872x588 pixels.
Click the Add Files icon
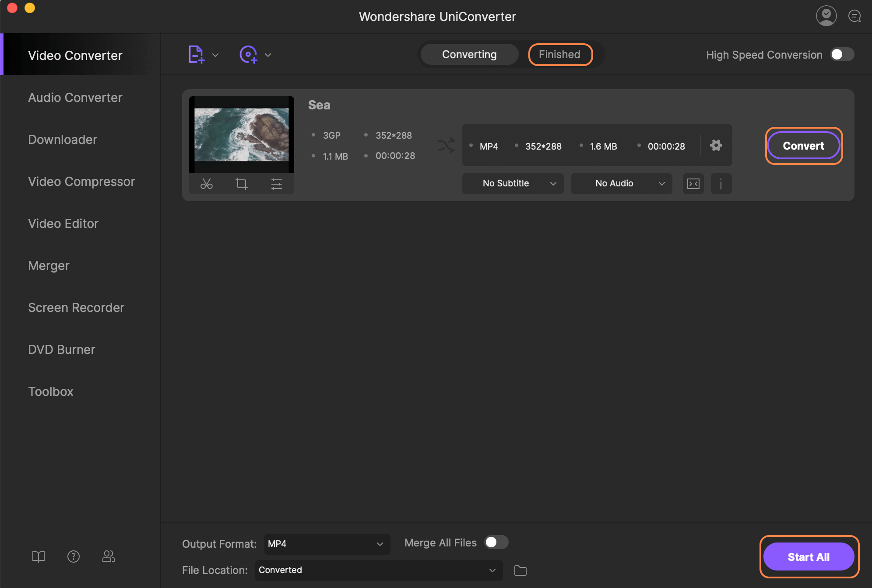(196, 55)
